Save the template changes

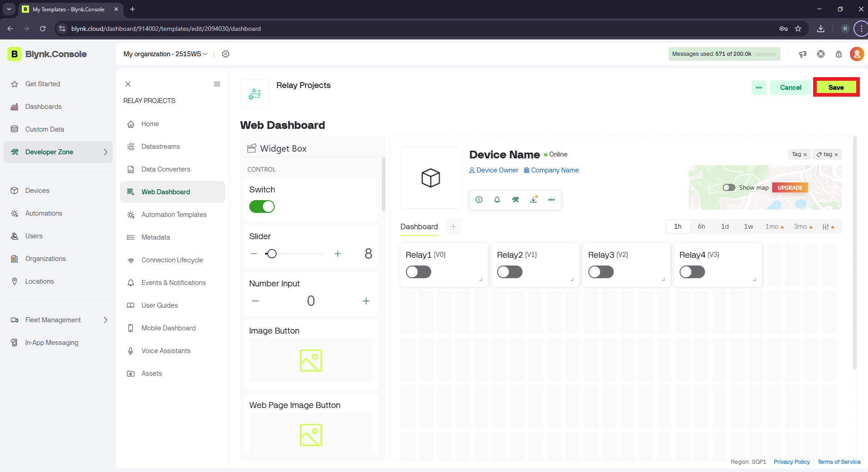pos(836,88)
